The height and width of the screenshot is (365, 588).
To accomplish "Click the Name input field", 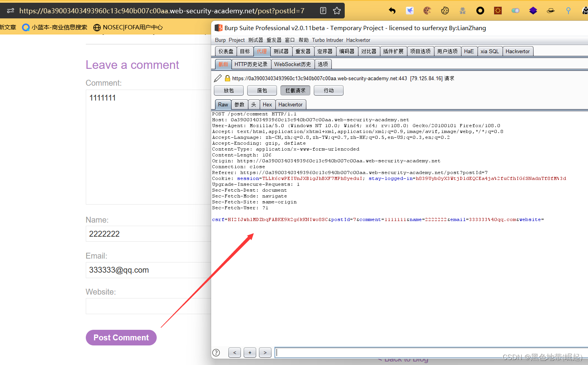I will pyautogui.click(x=148, y=234).
